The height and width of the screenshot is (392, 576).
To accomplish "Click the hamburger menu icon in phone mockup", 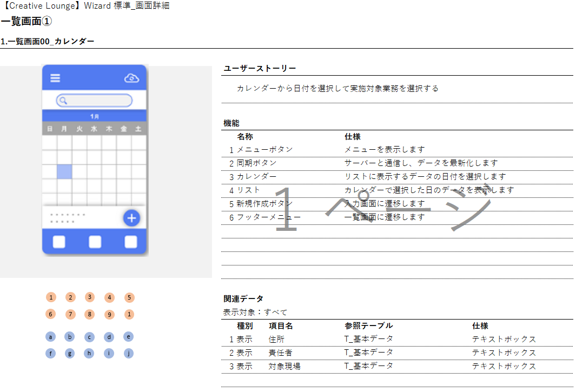I will tap(55, 78).
